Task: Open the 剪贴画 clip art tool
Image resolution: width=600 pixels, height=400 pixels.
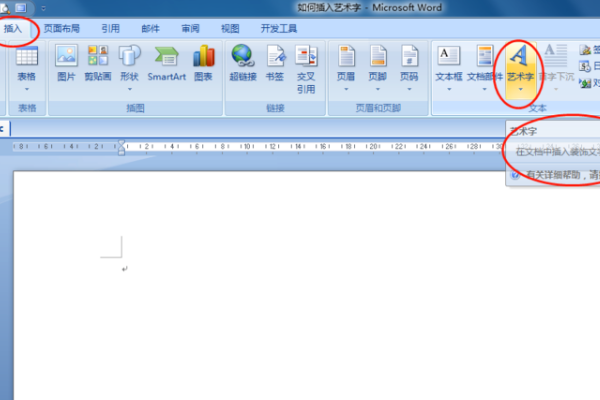Action: click(x=98, y=56)
